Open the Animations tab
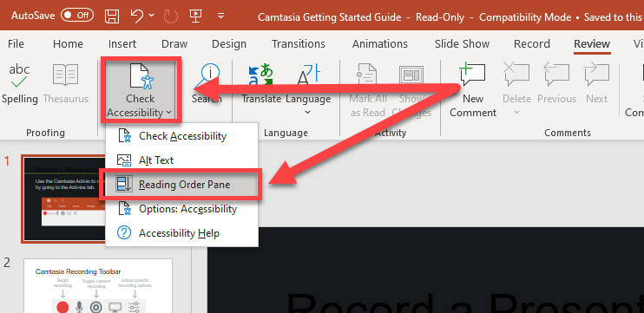The image size is (644, 313). pos(380,44)
